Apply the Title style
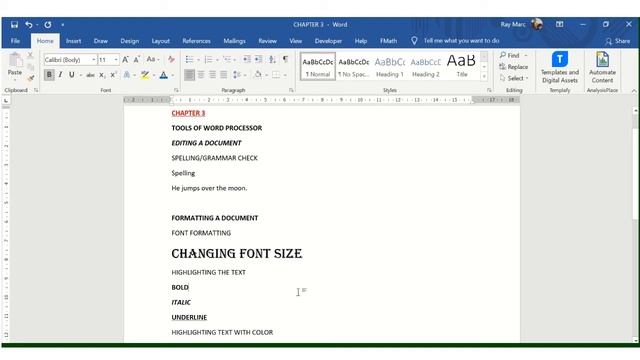640x360 pixels. pyautogui.click(x=462, y=66)
